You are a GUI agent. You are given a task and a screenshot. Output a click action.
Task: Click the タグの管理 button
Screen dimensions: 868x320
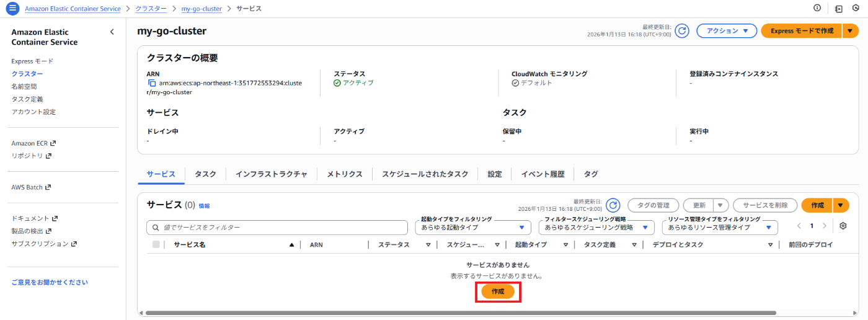(653, 205)
